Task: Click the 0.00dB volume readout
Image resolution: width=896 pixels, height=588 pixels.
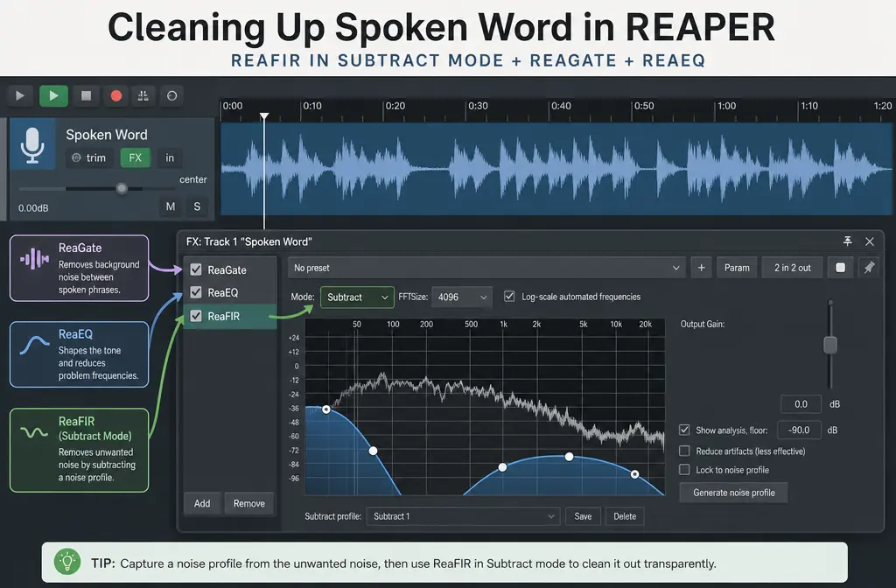Action: [x=33, y=208]
